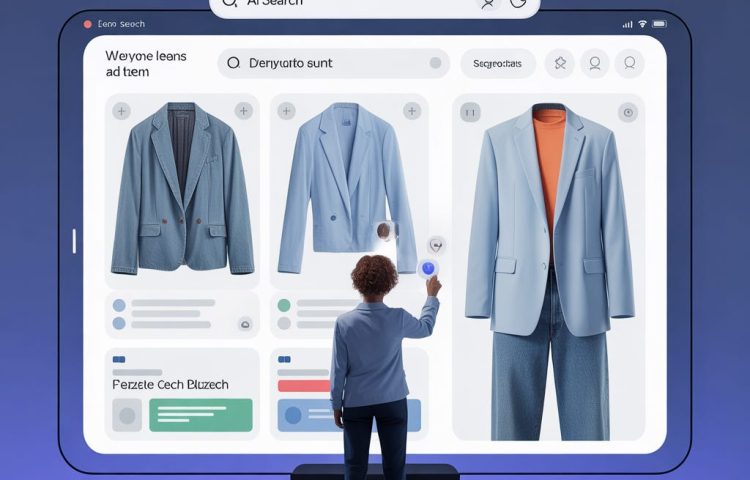Select the first blue radio dot under denim blazer
The height and width of the screenshot is (480, 750).
119,305
